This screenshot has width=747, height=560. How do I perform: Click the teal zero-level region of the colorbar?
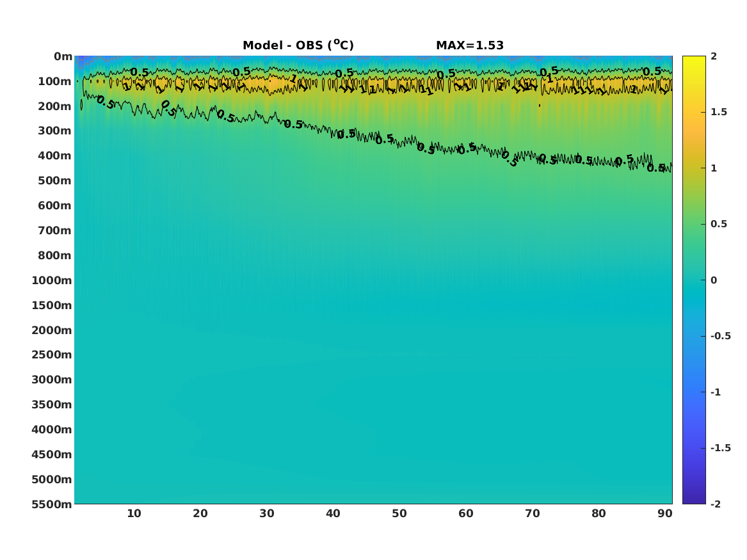pos(694,280)
